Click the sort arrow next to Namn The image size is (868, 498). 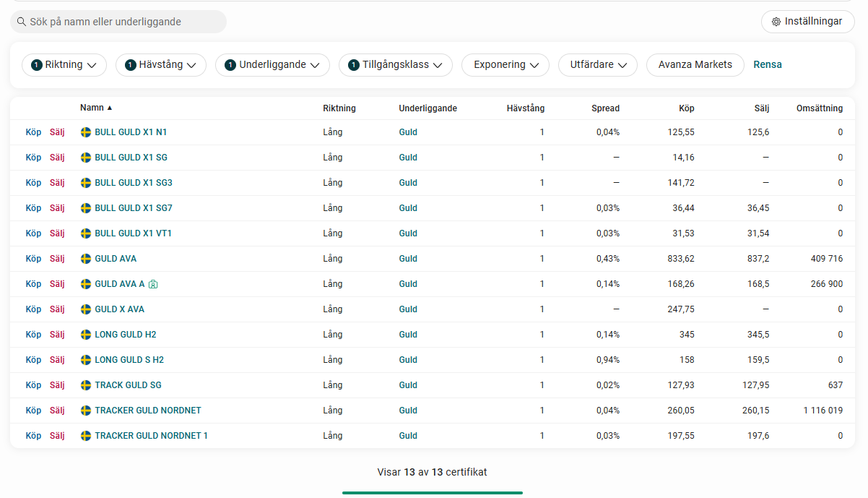click(110, 108)
